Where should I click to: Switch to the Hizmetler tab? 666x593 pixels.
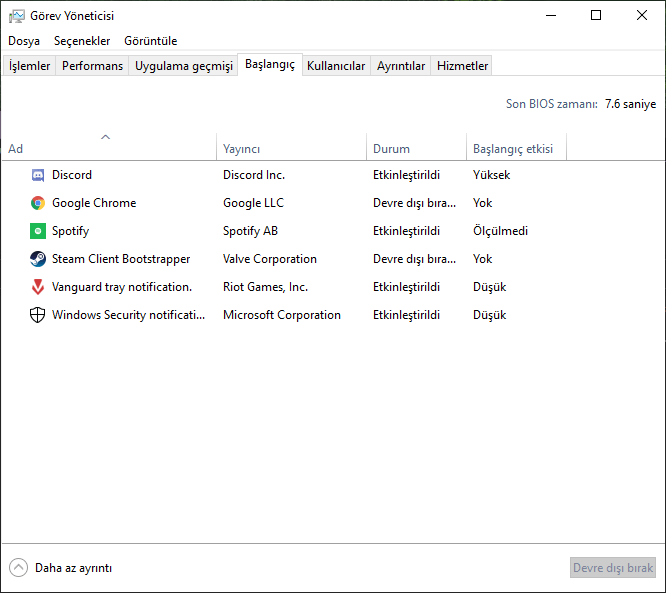pos(462,66)
